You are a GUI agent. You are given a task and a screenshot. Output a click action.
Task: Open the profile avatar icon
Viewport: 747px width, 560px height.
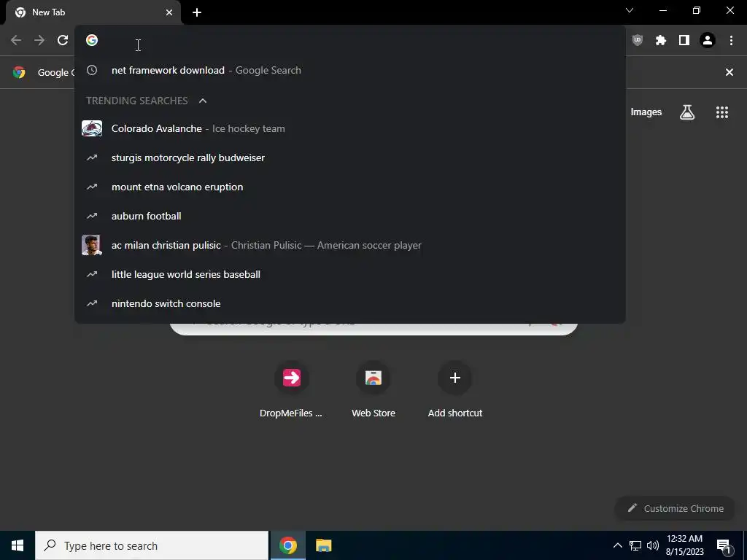(708, 40)
